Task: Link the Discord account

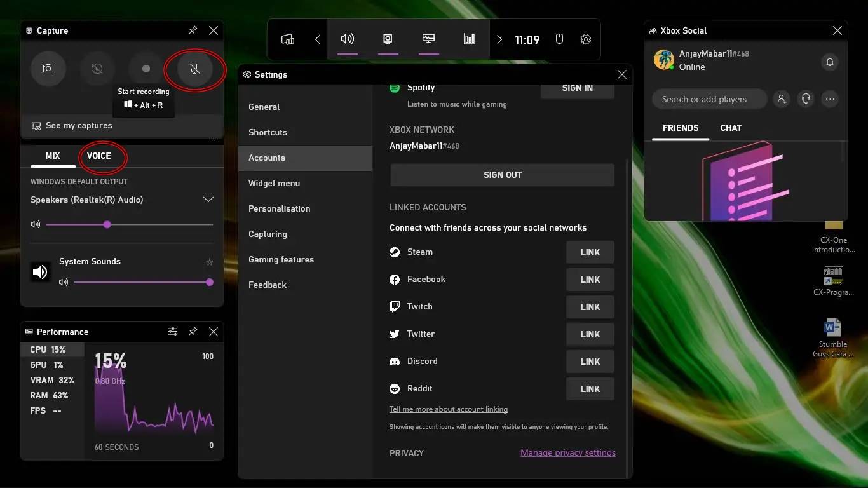Action: click(590, 362)
